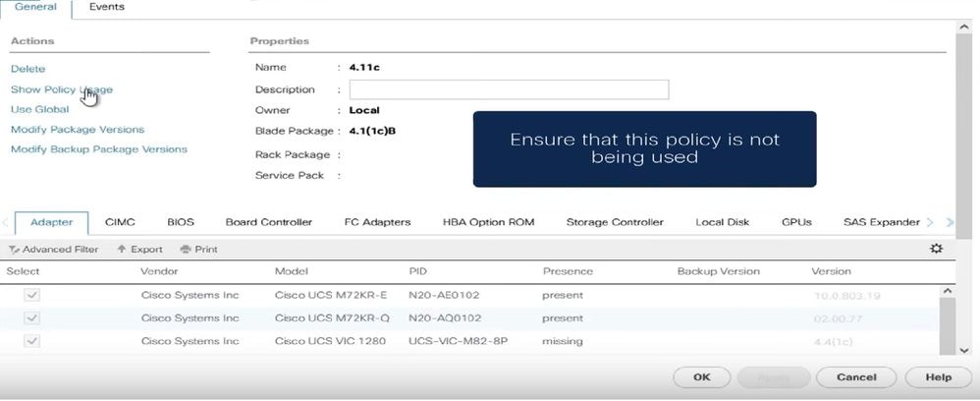
Task: Open the table settings gear icon
Action: click(936, 249)
